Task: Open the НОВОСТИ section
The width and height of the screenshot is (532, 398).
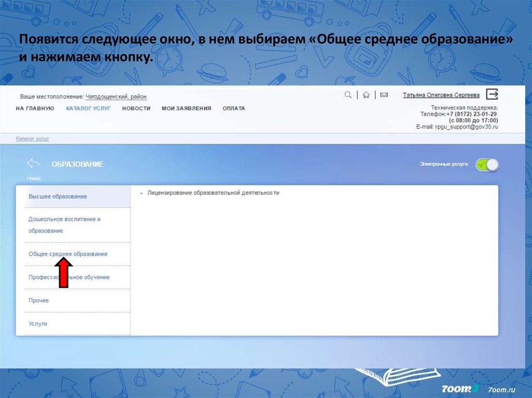Action: click(x=136, y=108)
